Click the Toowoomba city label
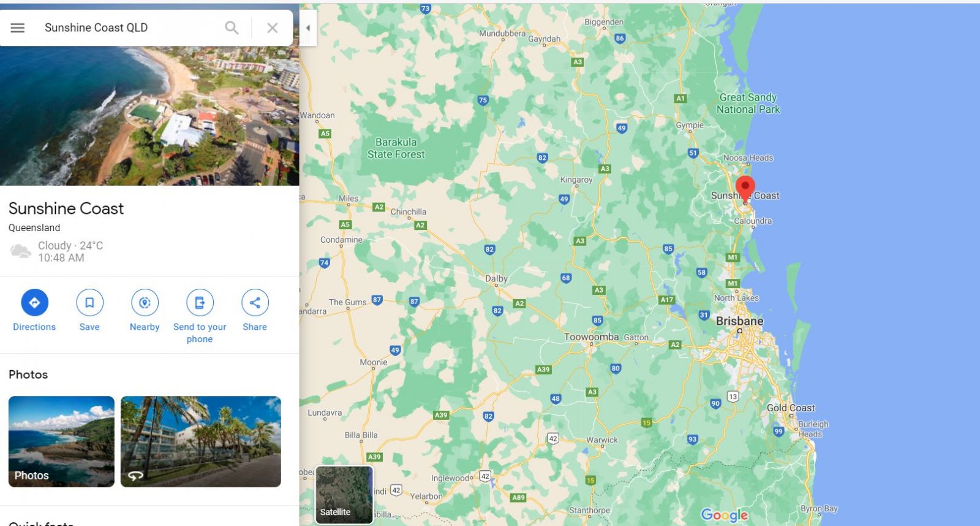 [591, 337]
